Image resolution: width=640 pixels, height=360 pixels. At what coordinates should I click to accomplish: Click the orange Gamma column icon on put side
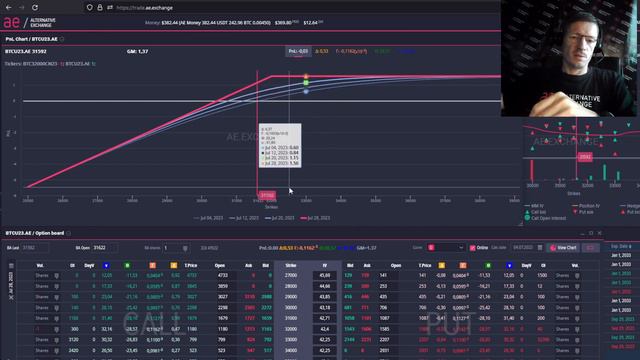(x=463, y=266)
